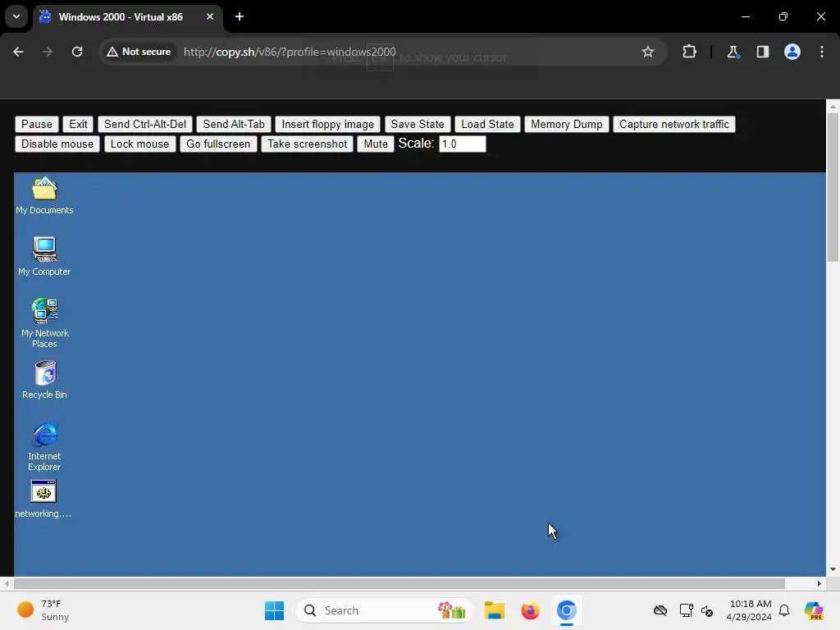Screen dimensions: 840x630
Task: Click the Exit button
Action: pos(78,125)
